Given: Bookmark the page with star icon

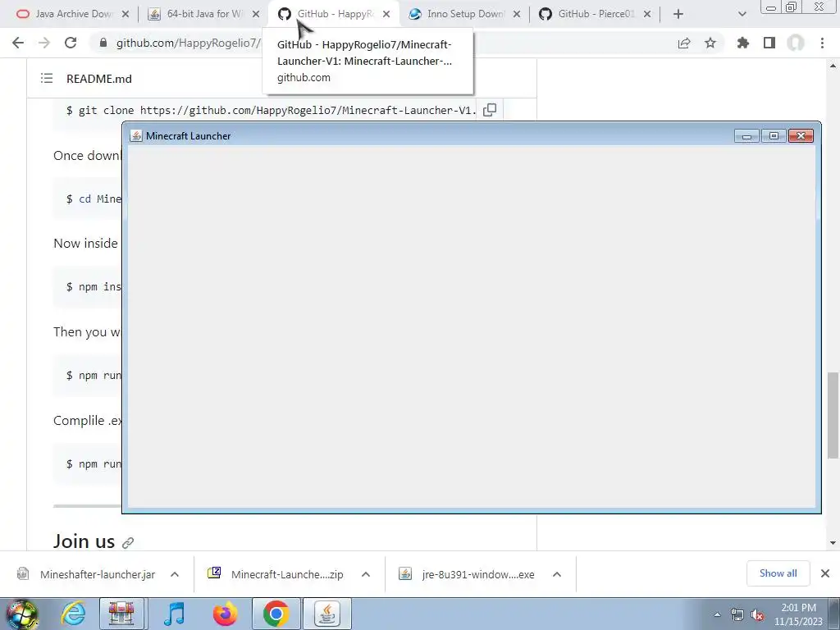Looking at the screenshot, I should [710, 43].
